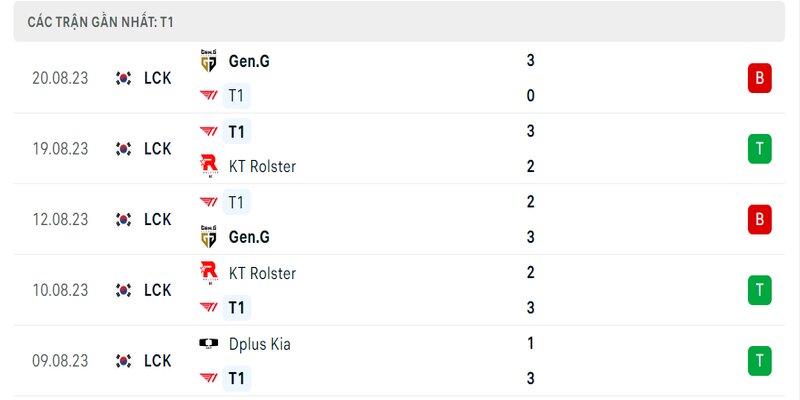Select bold T1 name in 09.08.23 match
This screenshot has height=400, width=800.
[x=237, y=379]
